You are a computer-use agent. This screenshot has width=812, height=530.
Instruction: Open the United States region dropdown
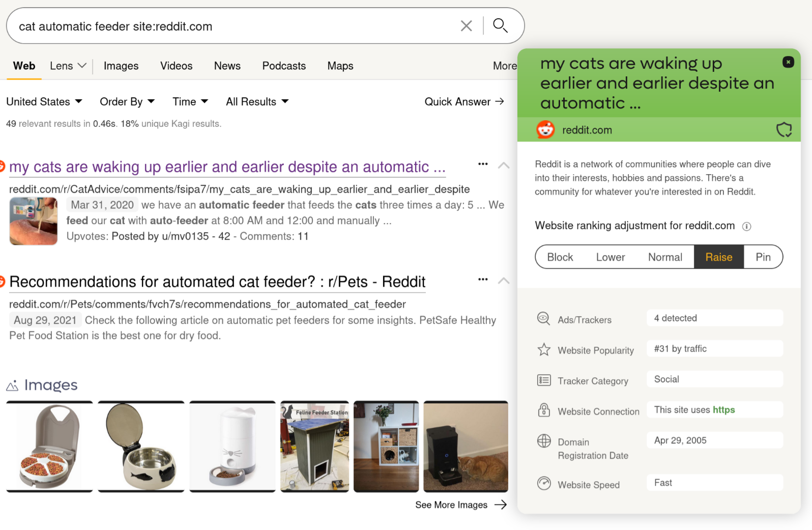click(x=44, y=102)
